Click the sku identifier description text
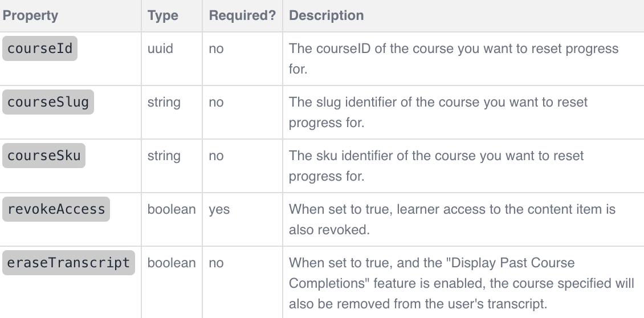Screen dimensions: 644x318 click(436, 166)
